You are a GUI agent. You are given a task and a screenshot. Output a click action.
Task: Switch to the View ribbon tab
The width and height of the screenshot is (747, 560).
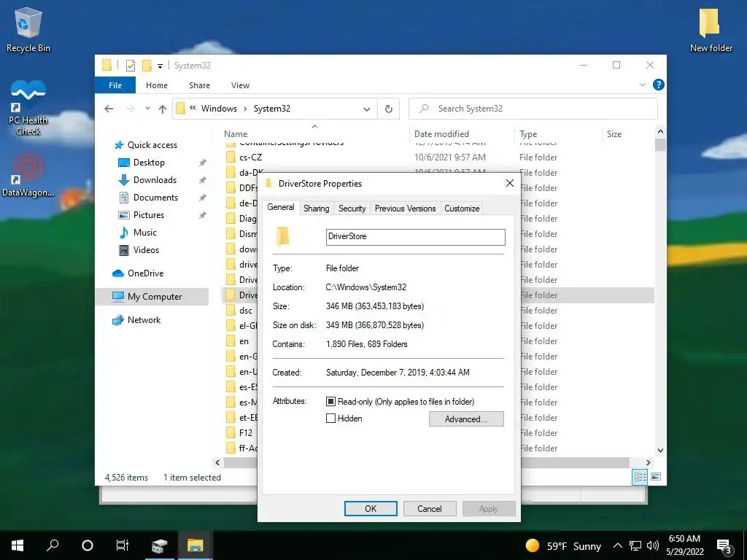click(x=240, y=85)
